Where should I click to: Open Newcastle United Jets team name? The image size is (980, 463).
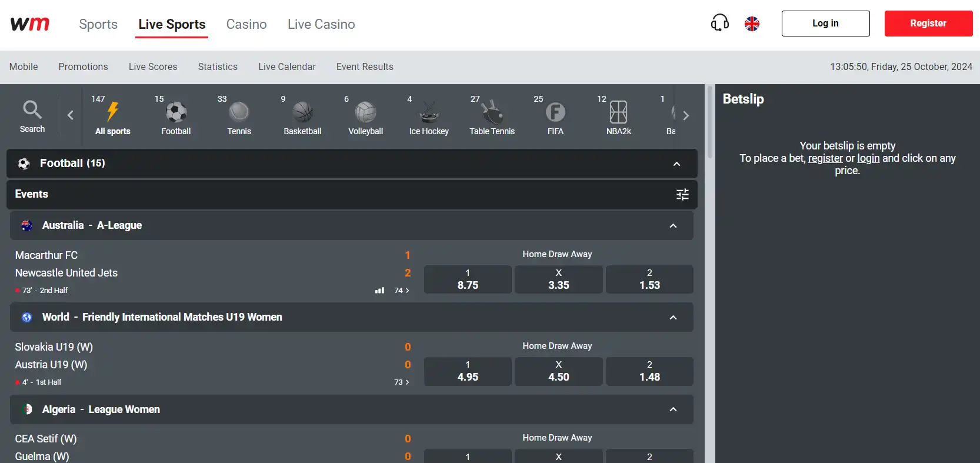pos(66,273)
